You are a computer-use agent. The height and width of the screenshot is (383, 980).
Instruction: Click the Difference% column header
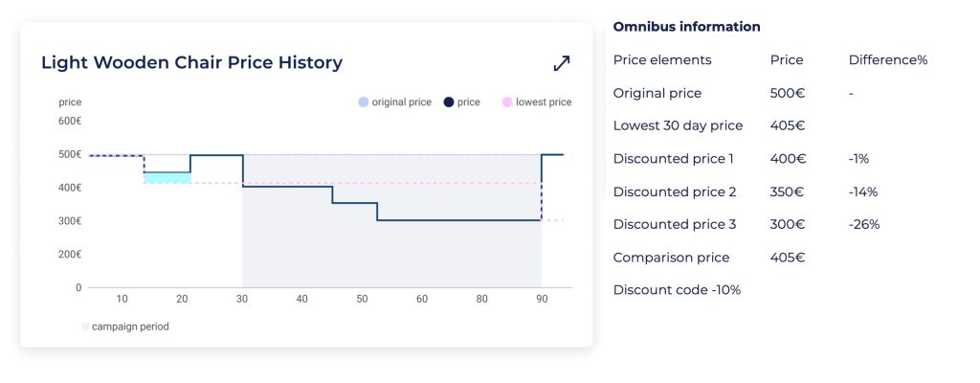[887, 60]
